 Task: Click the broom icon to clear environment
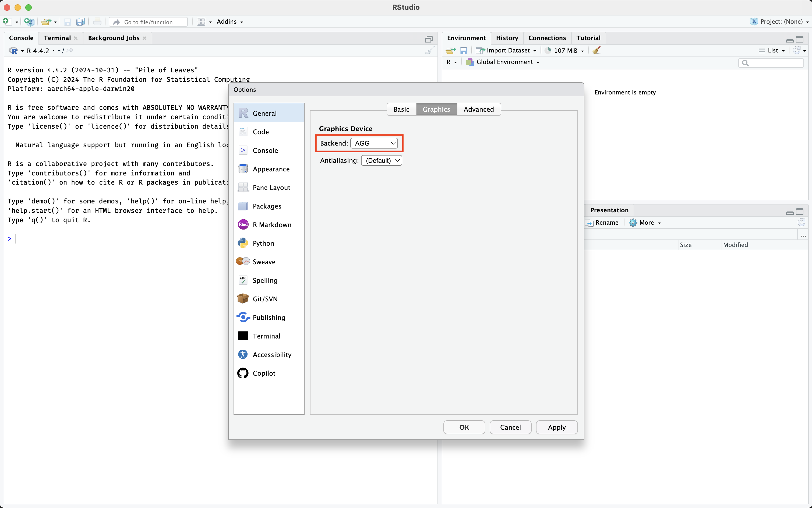click(597, 50)
